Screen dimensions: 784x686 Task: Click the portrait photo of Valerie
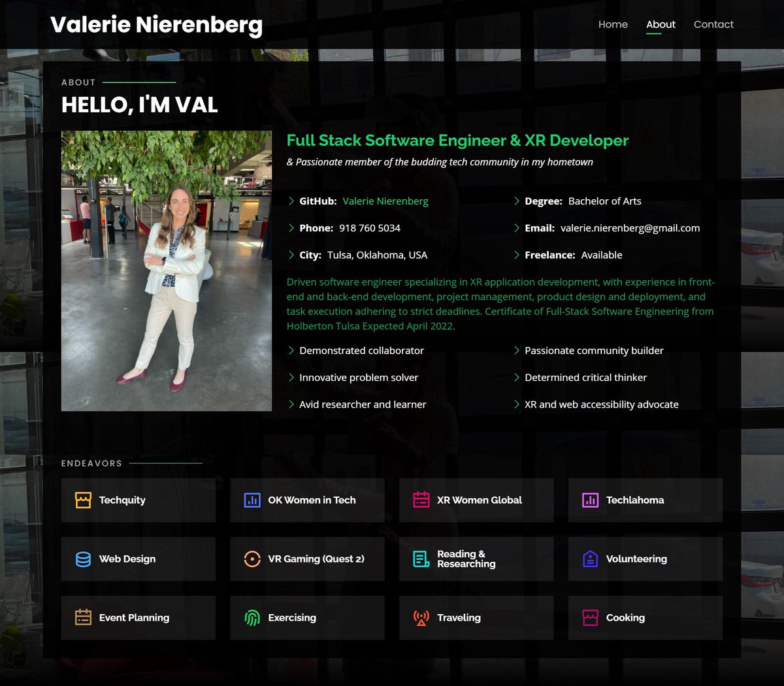coord(167,271)
